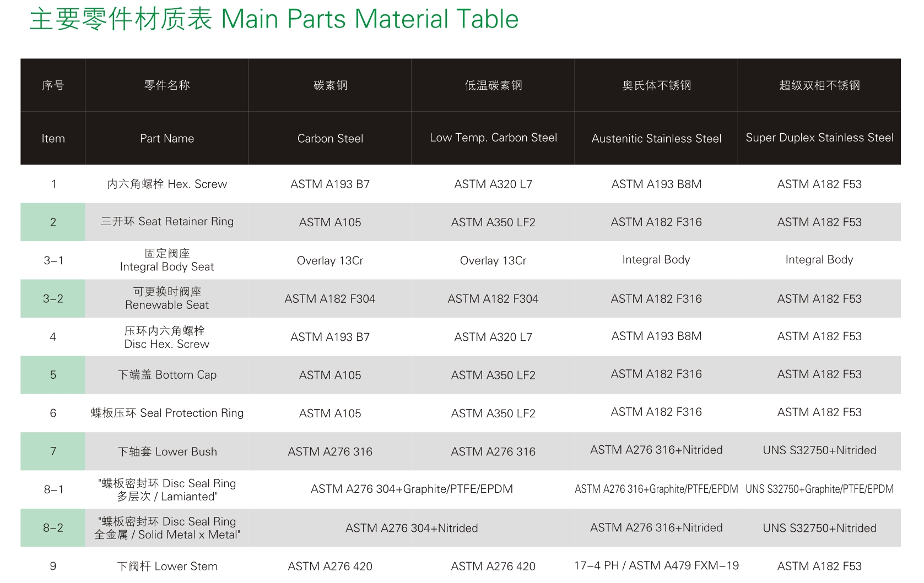Click the 'Lower Bush' part name
924x583 pixels.
[166, 451]
